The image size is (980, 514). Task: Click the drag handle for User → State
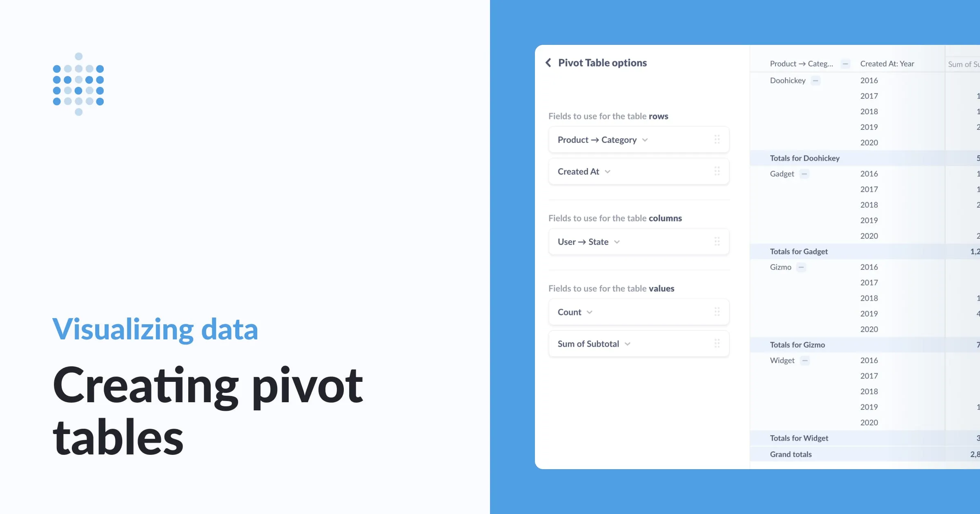pyautogui.click(x=717, y=241)
